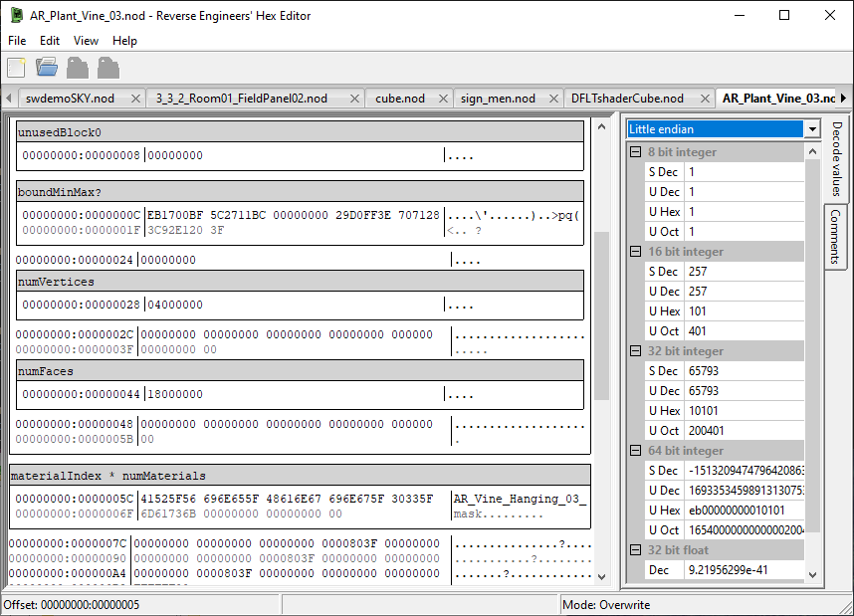Image resolution: width=854 pixels, height=616 pixels.
Task: Click the Open file folder icon
Action: [x=47, y=68]
